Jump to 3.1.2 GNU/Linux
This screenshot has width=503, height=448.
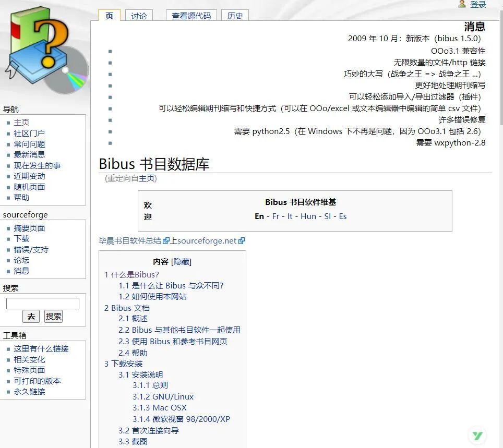tap(163, 397)
